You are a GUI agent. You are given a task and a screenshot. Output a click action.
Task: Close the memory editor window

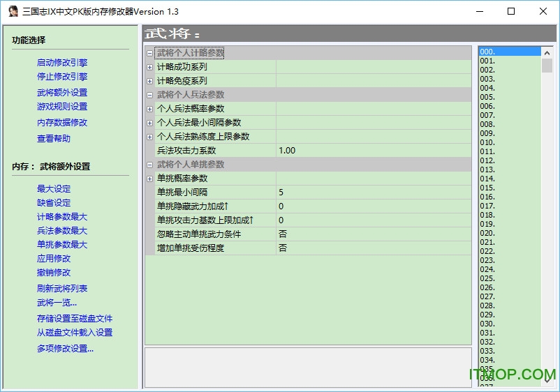pyautogui.click(x=543, y=11)
